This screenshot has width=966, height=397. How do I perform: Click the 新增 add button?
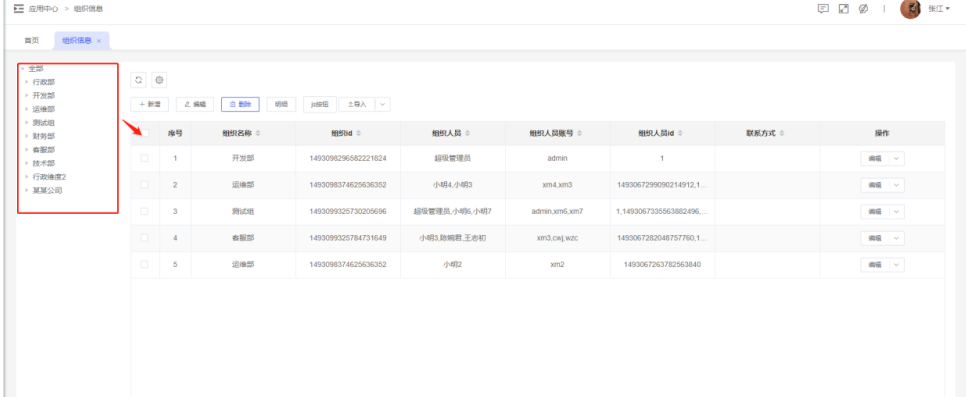coord(150,104)
